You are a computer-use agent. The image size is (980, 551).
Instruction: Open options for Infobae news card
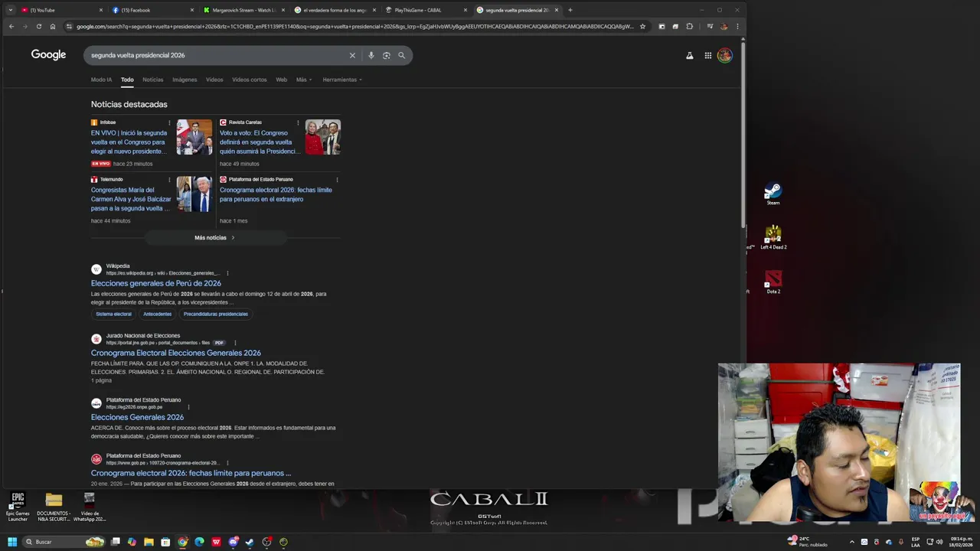click(169, 122)
